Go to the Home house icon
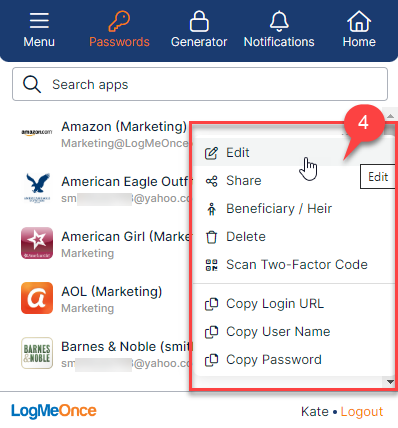This screenshot has height=428, width=398. pos(359,21)
